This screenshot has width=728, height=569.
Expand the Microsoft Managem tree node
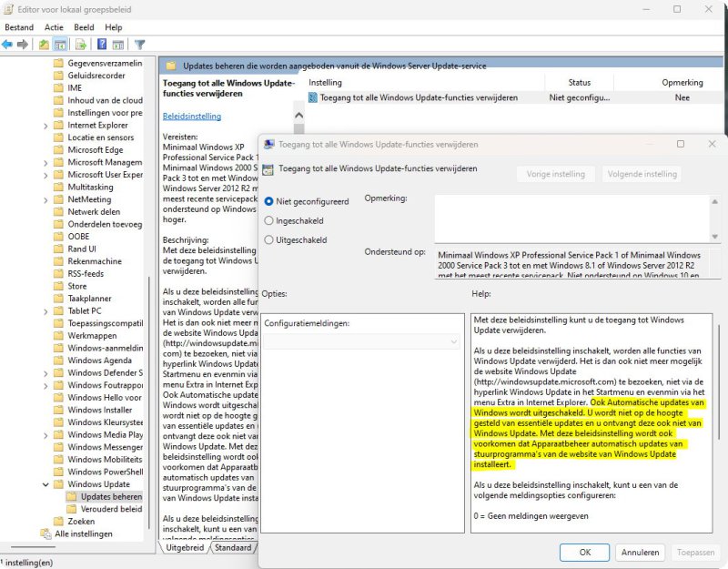(x=45, y=163)
